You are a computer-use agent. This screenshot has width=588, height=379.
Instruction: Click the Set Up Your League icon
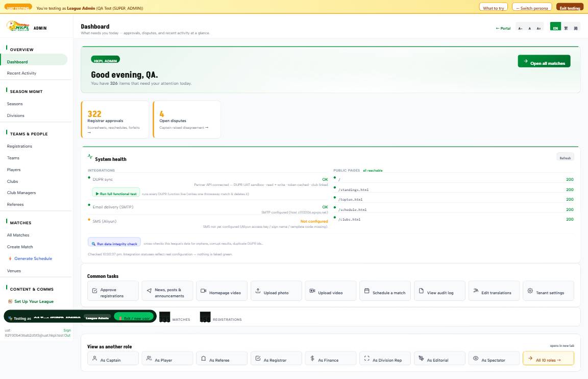(10, 301)
